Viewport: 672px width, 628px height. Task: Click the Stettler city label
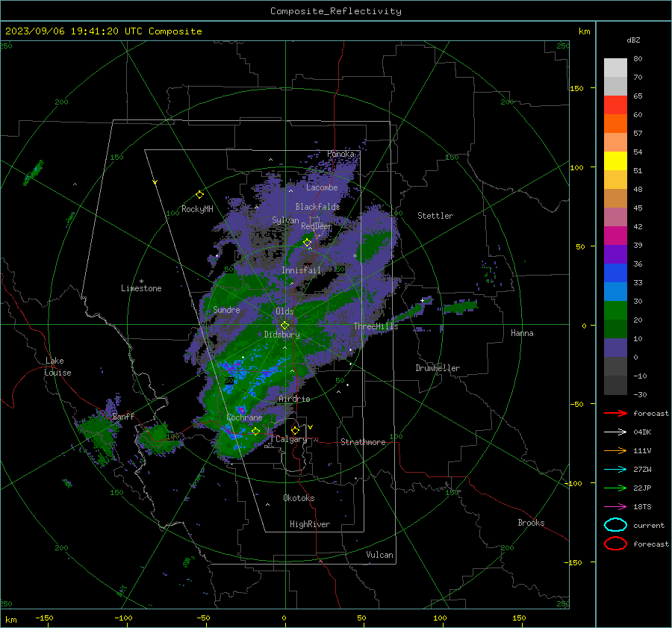pos(435,216)
